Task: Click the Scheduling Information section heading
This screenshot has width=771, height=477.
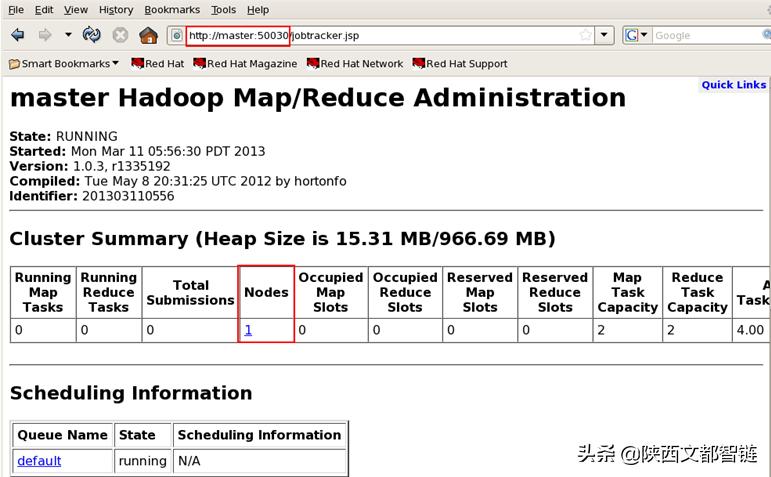Action: [x=131, y=393]
